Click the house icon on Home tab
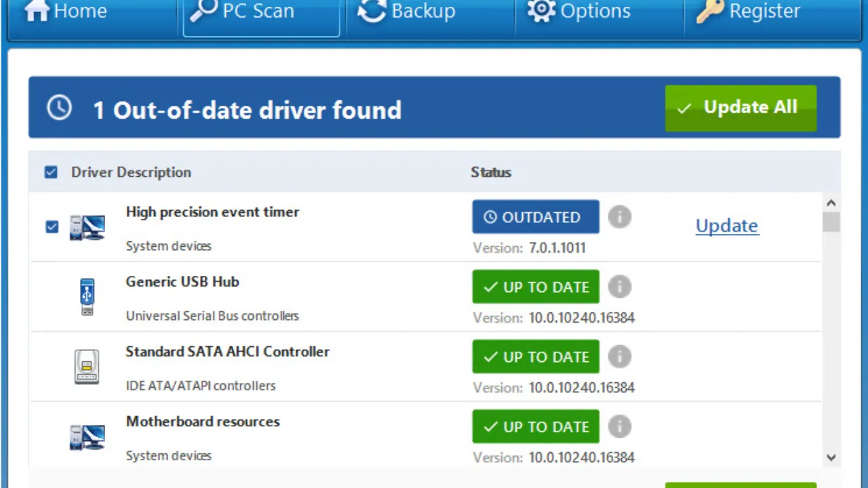The width and height of the screenshot is (868, 488). [37, 10]
